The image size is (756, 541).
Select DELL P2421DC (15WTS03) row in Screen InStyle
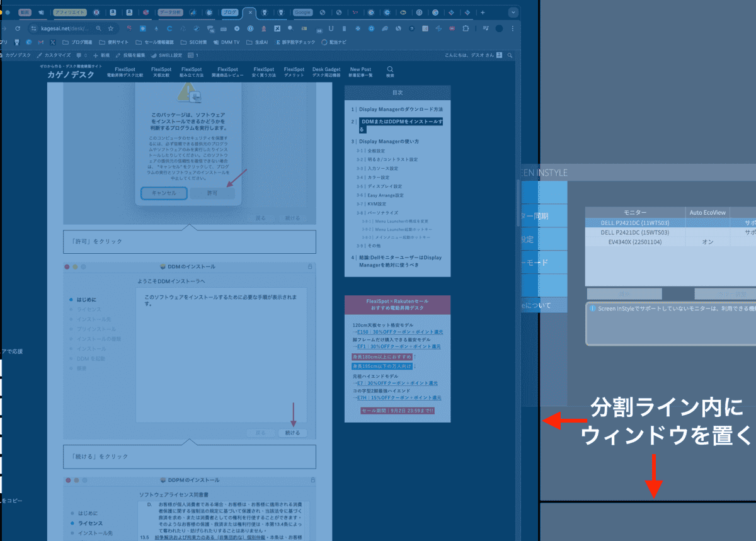(670, 232)
